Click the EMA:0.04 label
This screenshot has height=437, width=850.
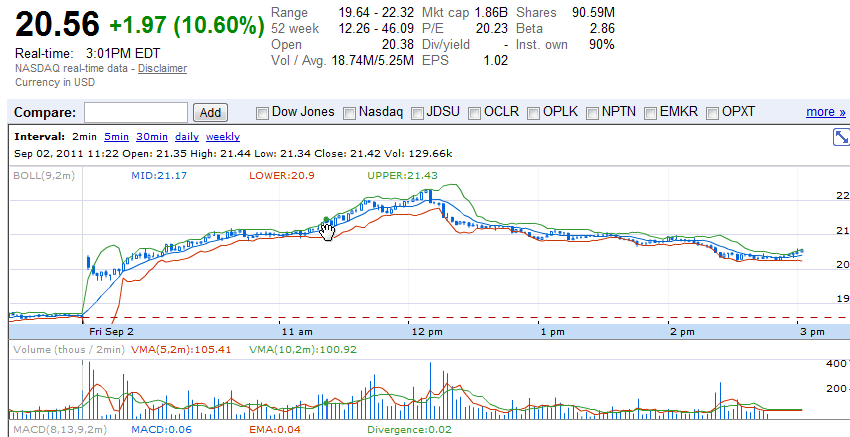pyautogui.click(x=274, y=430)
